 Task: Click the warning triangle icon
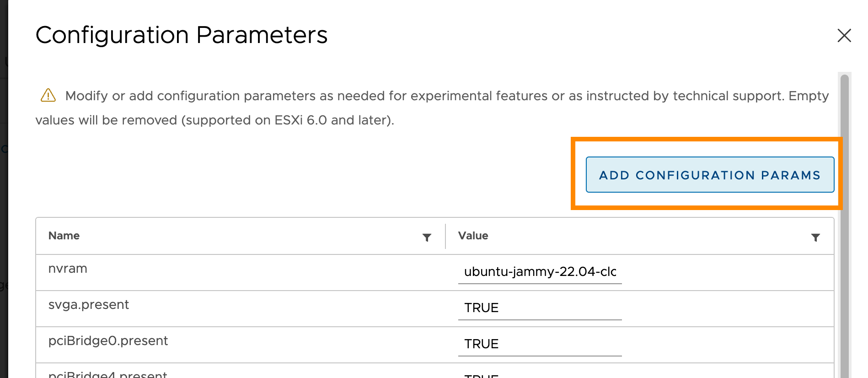click(47, 95)
